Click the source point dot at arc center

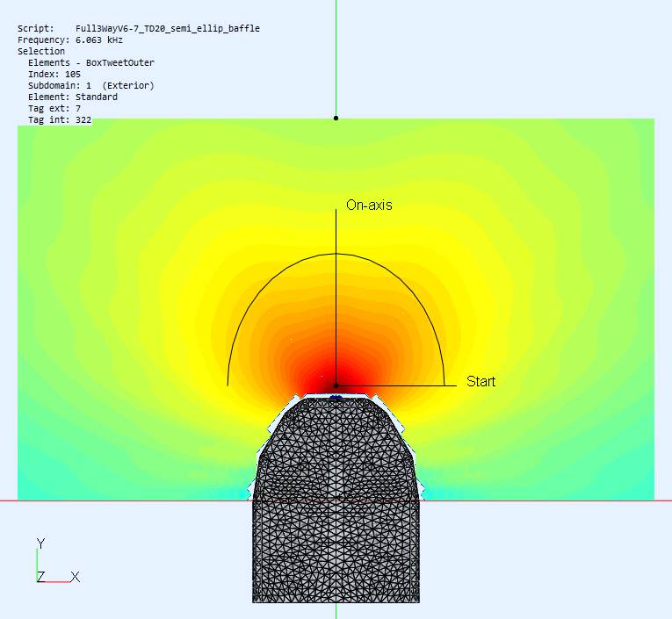(336, 386)
